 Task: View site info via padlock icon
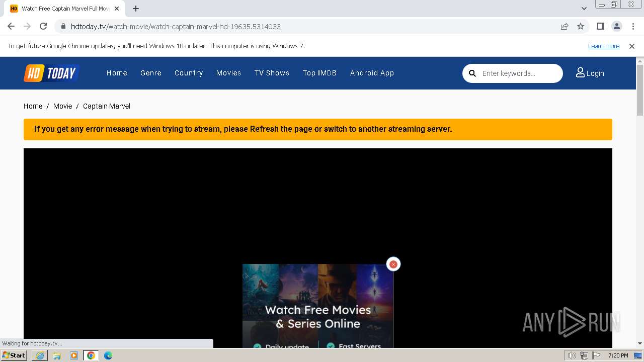pyautogui.click(x=63, y=26)
